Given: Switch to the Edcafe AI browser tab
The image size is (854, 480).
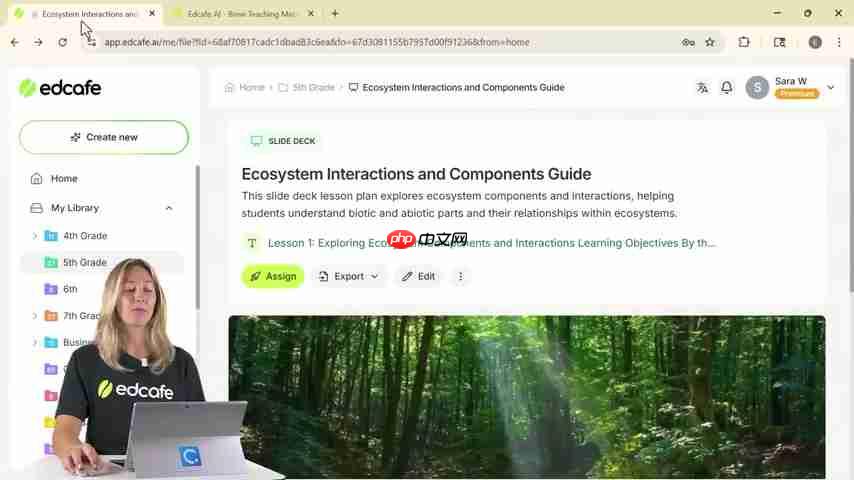Looking at the screenshot, I should click(241, 14).
